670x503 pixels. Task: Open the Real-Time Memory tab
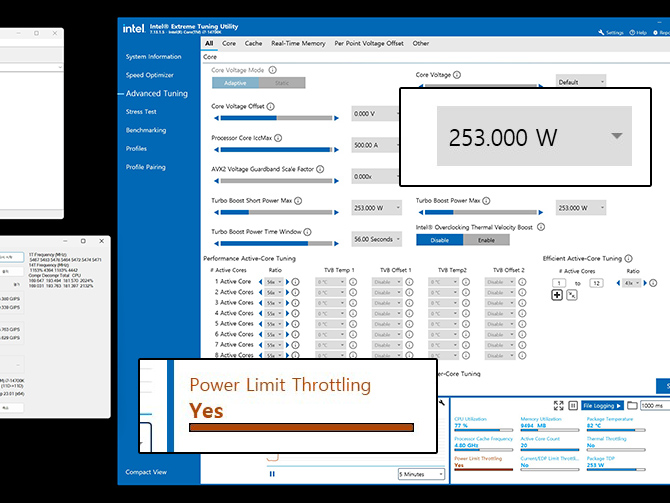tap(298, 43)
